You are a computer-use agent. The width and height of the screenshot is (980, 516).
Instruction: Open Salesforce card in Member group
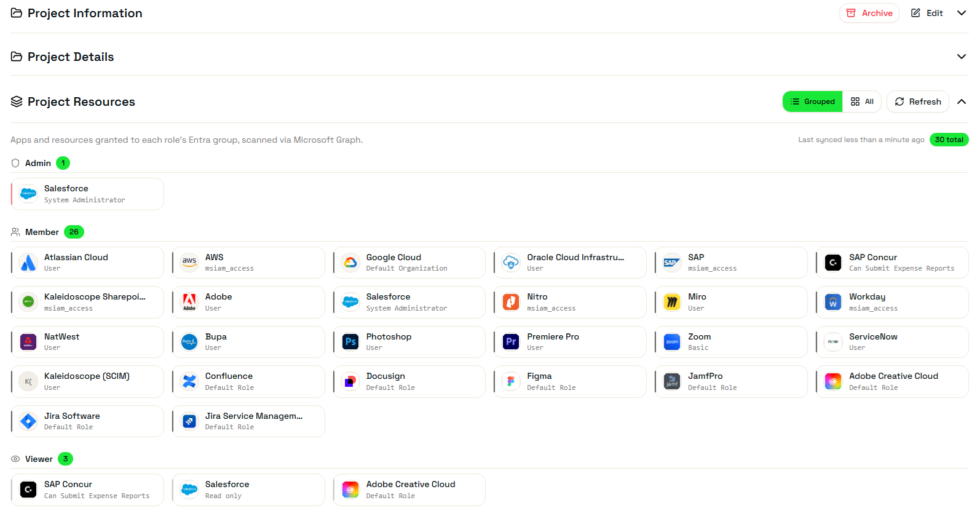(409, 302)
